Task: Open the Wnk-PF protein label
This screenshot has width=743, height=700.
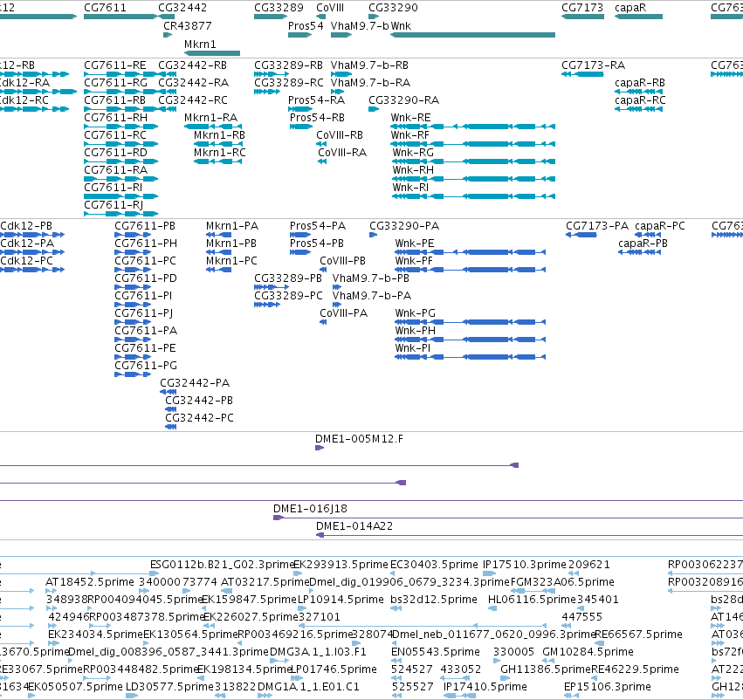Action: click(414, 261)
